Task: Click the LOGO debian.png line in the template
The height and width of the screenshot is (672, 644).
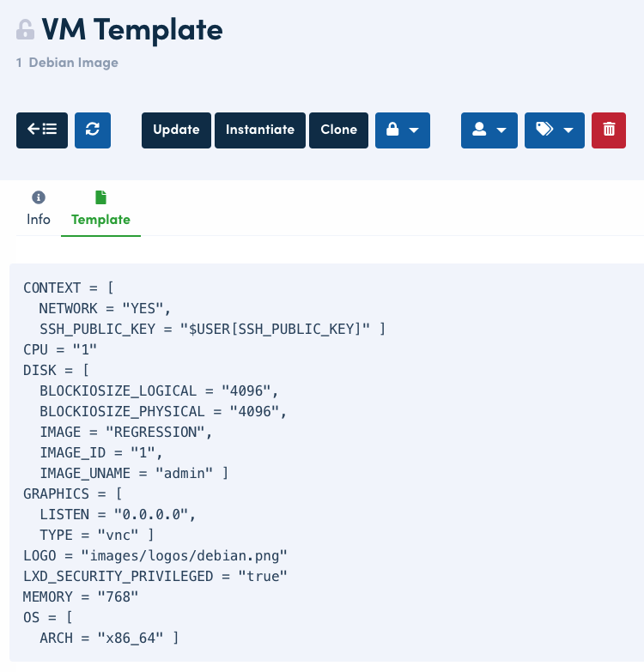Action: (155, 555)
